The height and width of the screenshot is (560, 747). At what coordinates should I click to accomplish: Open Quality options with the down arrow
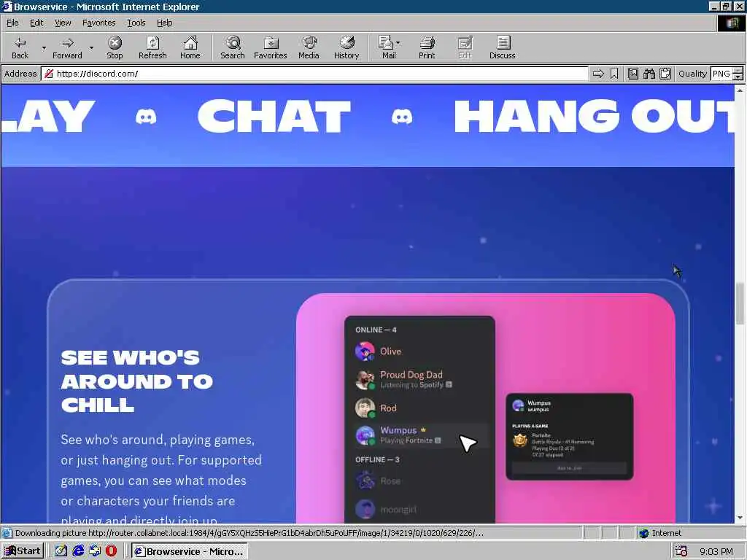coord(738,77)
